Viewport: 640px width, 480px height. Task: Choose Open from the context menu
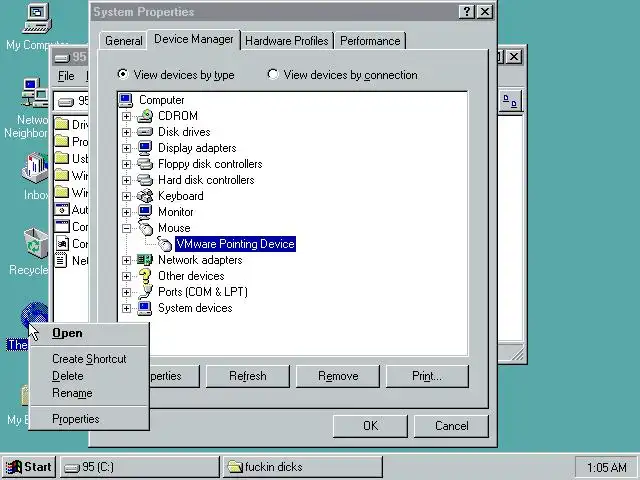pos(89,333)
